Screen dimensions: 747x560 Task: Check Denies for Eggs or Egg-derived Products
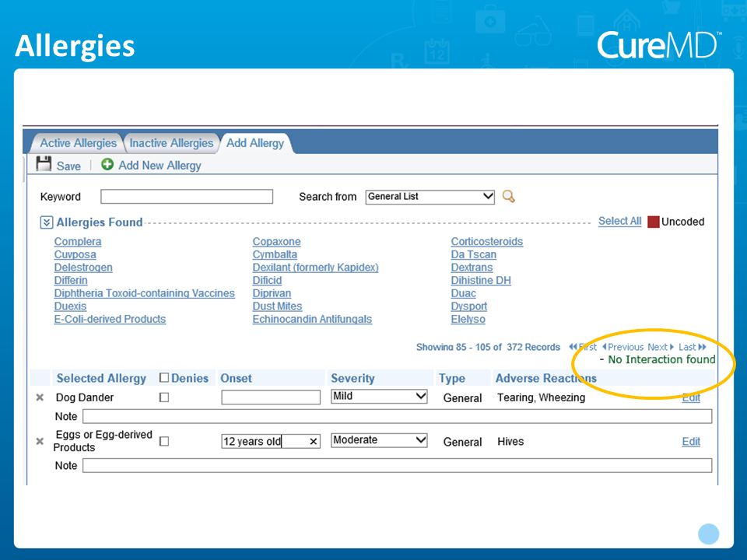(164, 442)
